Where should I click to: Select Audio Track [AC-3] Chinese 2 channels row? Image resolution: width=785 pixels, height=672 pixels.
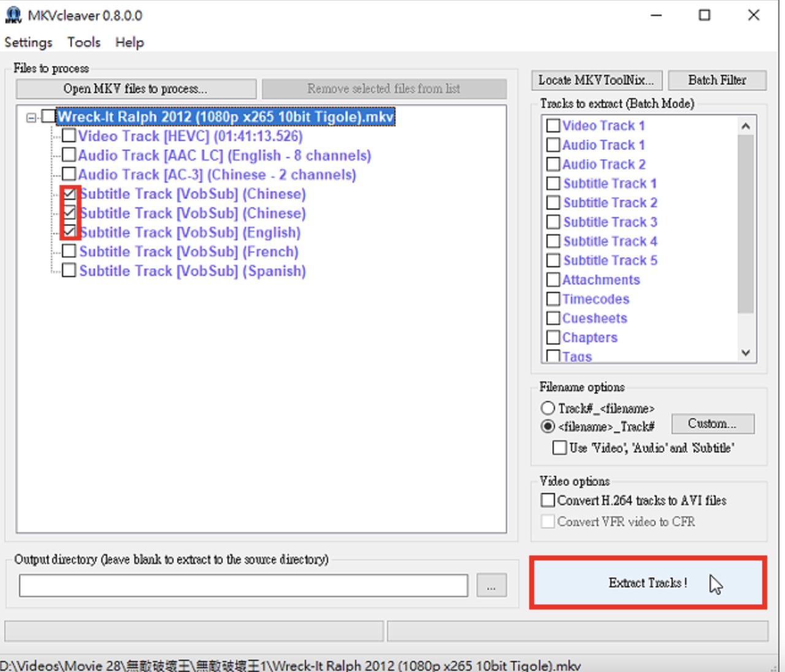(x=217, y=175)
